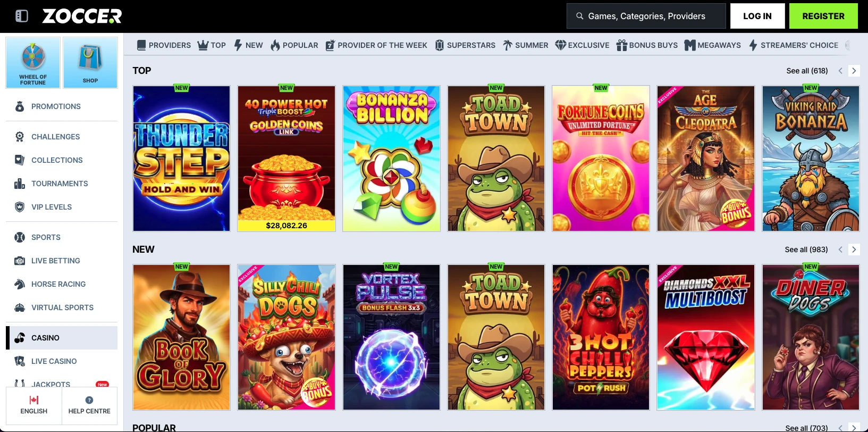Click the Live Casino cards icon

click(x=20, y=361)
